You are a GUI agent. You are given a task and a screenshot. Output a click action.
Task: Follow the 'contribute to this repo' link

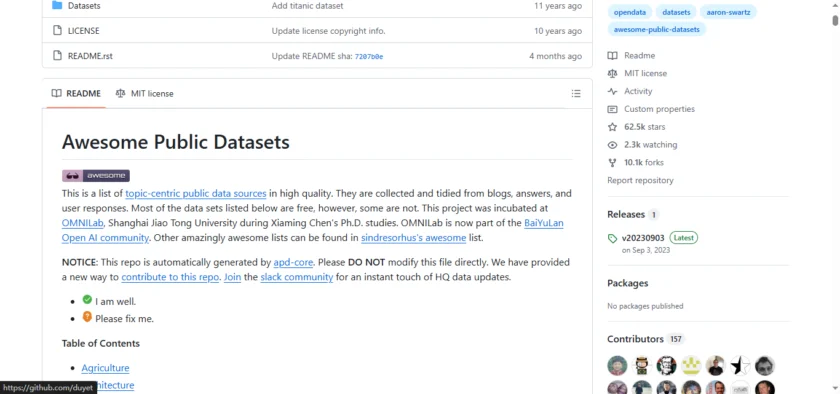point(170,277)
